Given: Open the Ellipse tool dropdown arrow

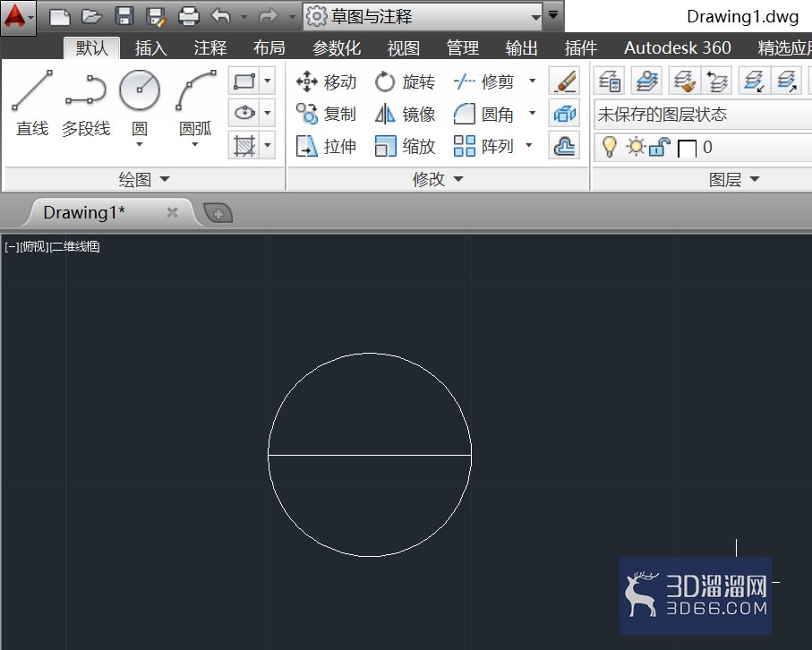Looking at the screenshot, I should point(267,113).
